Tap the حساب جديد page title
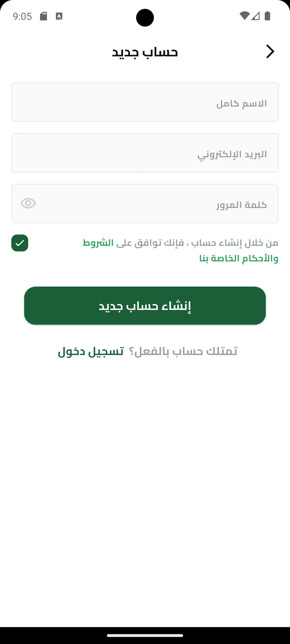 tap(145, 52)
